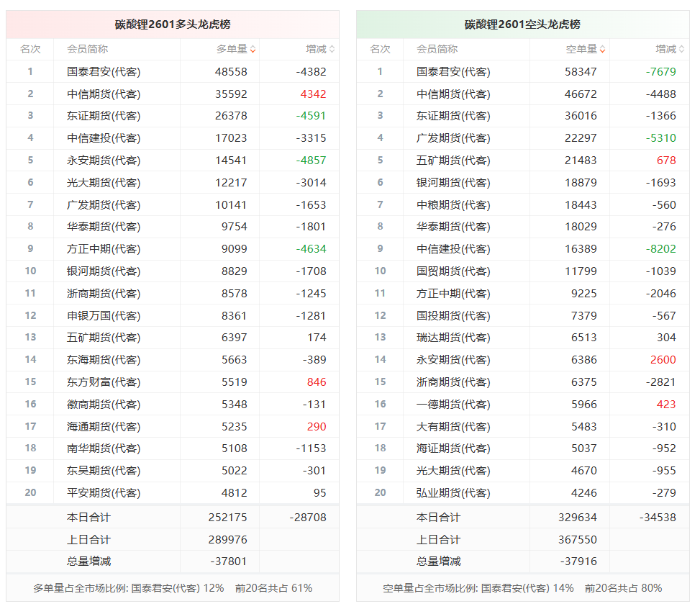Image resolution: width=700 pixels, height=609 pixels.
Task: Select 东证期货(代客) in long table
Action: (104, 116)
